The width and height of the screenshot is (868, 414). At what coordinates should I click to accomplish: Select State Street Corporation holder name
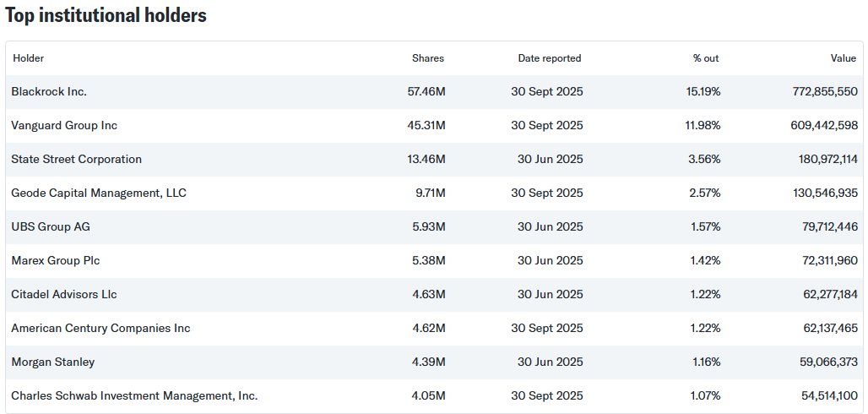point(76,160)
